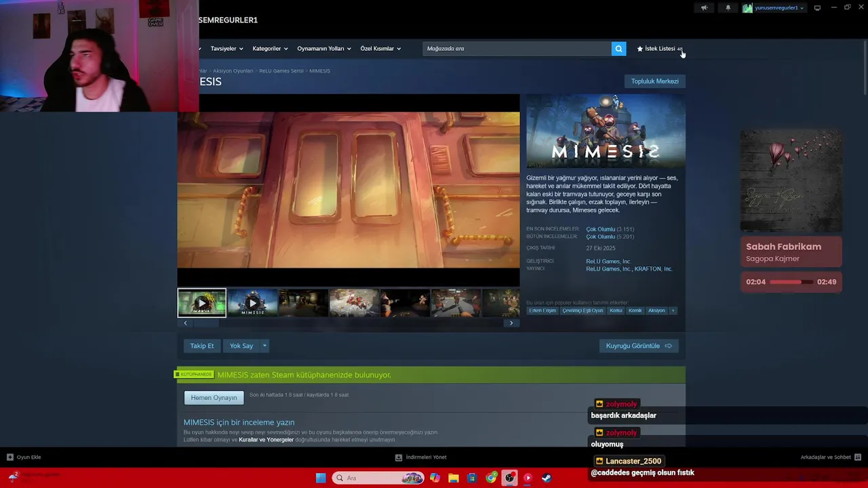Expand the Oynamanın Yolları menu
The width and height of the screenshot is (868, 488).
coord(324,49)
